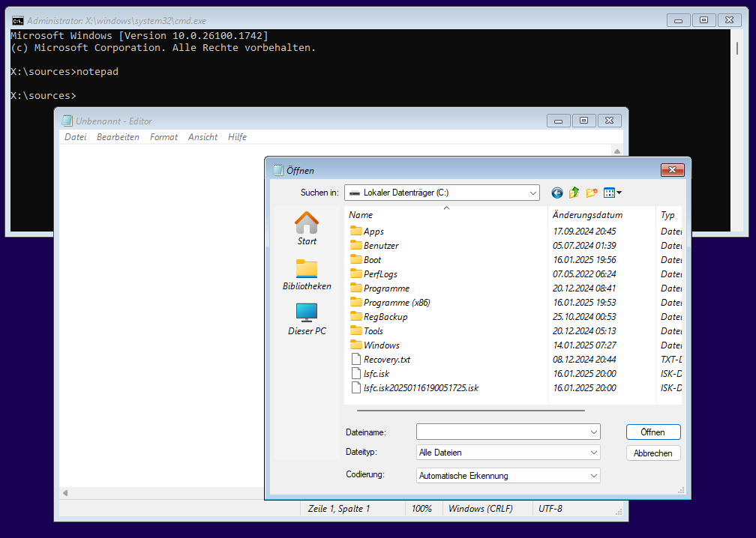Open the view menu icon dropdown
This screenshot has width=756, height=538.
(612, 193)
